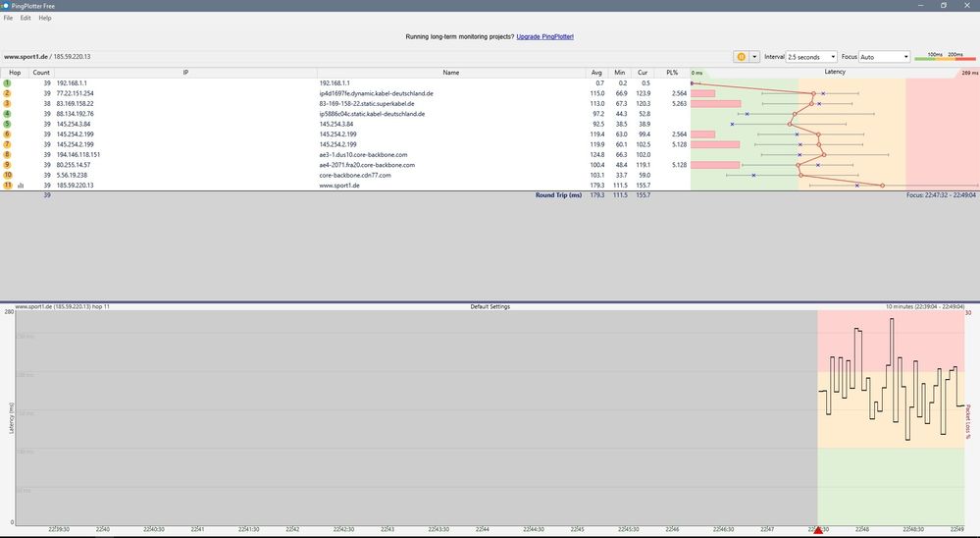Select IP 5.56.19.238

click(72, 175)
